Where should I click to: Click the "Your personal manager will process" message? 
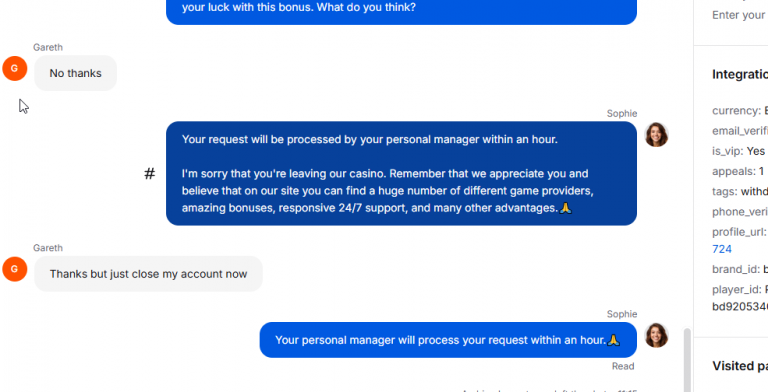coord(448,340)
